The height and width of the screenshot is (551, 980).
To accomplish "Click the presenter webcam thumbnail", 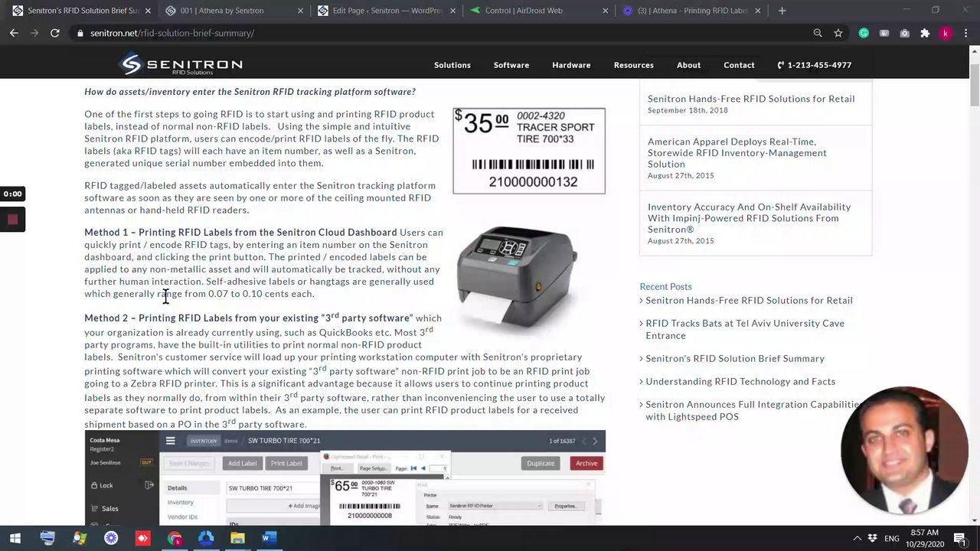I will click(x=904, y=449).
